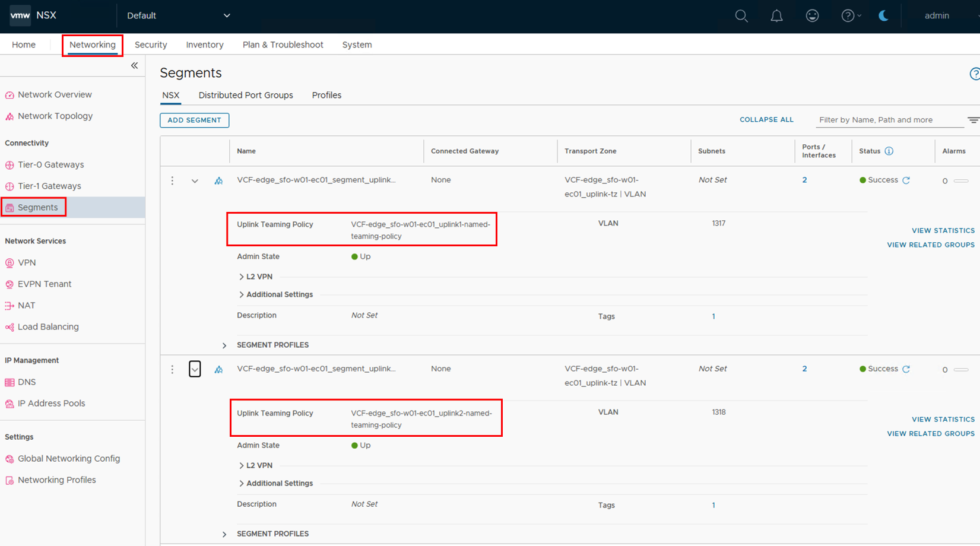Refresh status of the first segment
Screen dimensions: 980x546
[x=906, y=180]
